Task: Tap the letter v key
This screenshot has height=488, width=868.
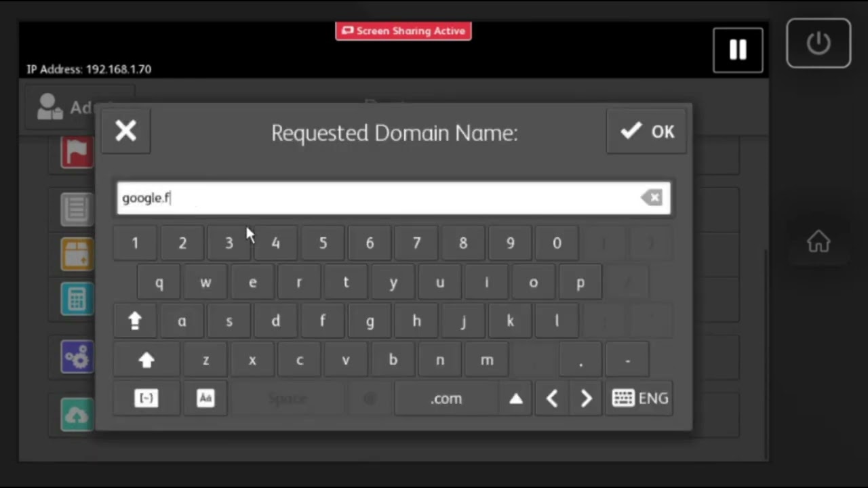Action: [x=346, y=361]
